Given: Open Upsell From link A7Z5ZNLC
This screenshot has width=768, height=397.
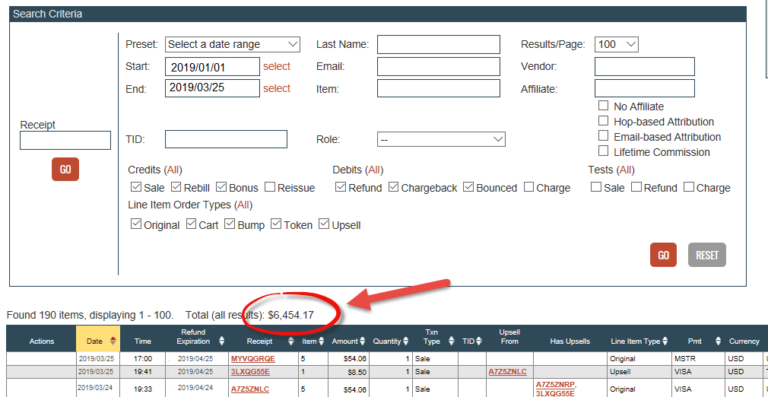Looking at the screenshot, I should [507, 372].
